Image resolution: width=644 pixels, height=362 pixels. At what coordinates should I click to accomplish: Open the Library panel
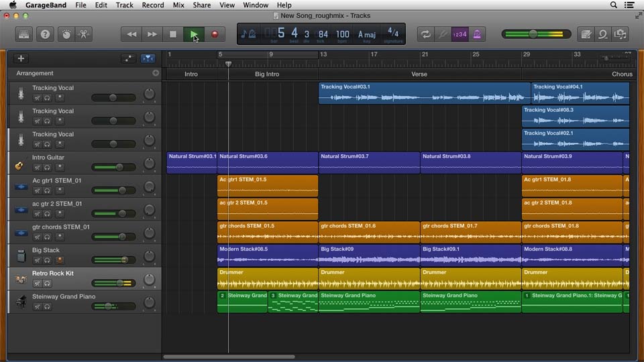(24, 34)
